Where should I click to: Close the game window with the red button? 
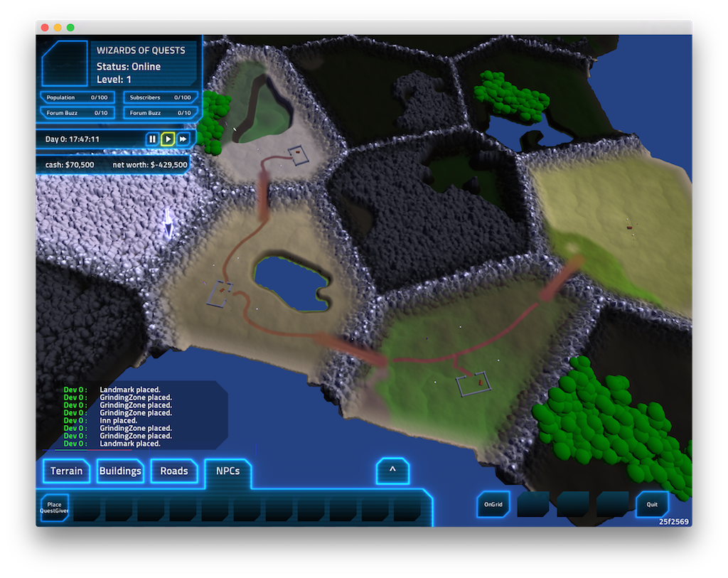[x=45, y=28]
